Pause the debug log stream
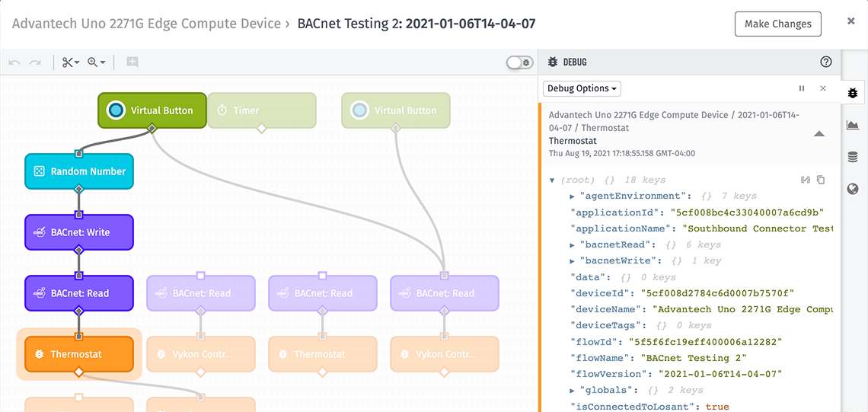 802,88
